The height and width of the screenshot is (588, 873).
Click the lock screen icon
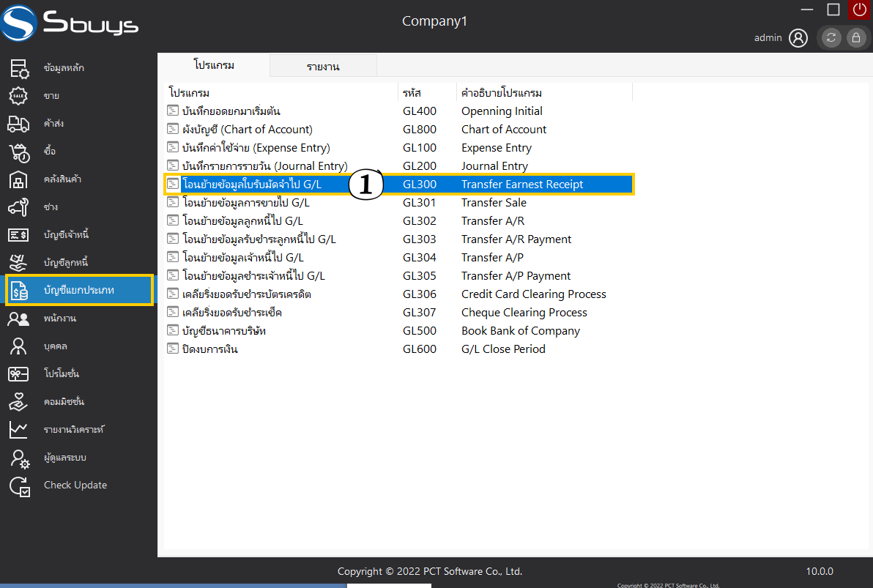pos(855,38)
